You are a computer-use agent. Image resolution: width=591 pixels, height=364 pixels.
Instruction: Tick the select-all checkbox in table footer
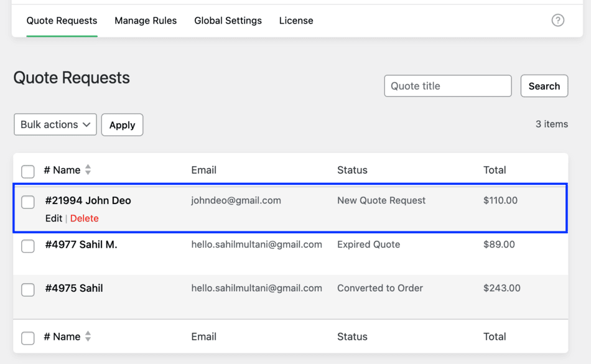point(28,338)
